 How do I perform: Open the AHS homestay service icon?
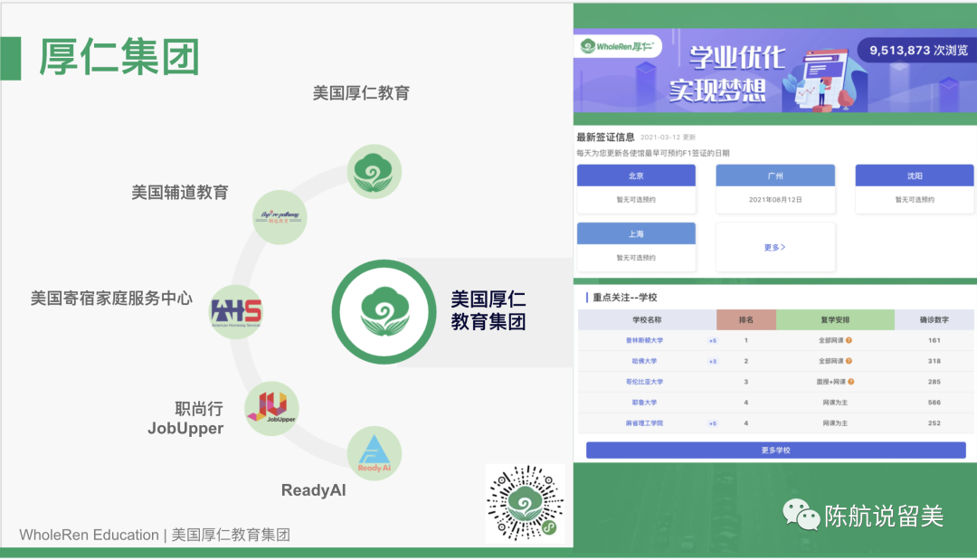[x=236, y=311]
